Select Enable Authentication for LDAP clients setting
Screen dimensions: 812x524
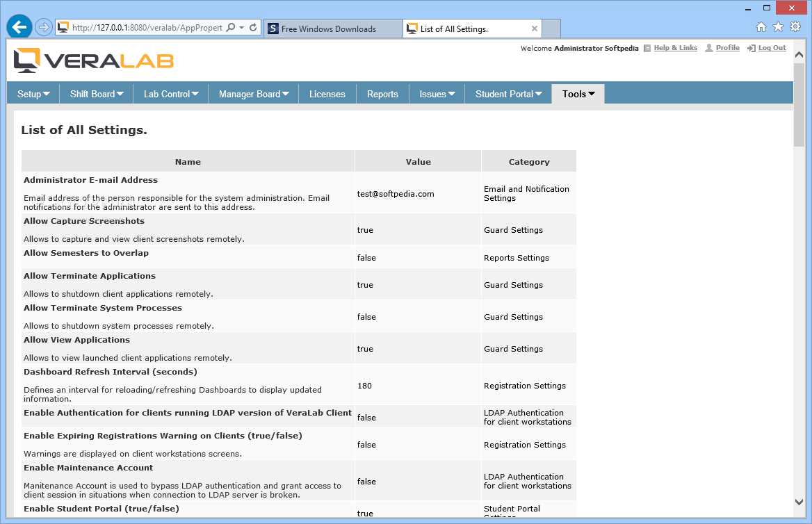pos(188,413)
